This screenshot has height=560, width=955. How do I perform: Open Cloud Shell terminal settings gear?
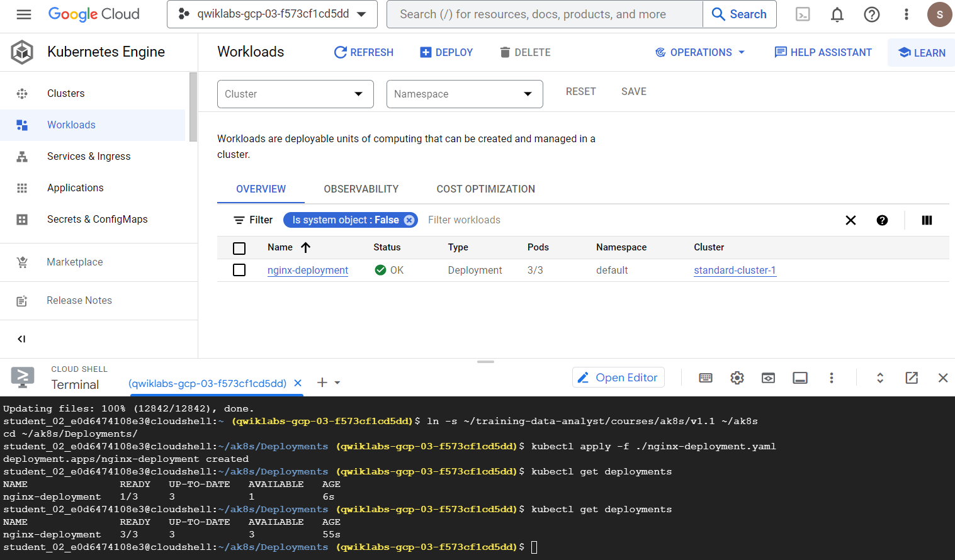pyautogui.click(x=737, y=378)
